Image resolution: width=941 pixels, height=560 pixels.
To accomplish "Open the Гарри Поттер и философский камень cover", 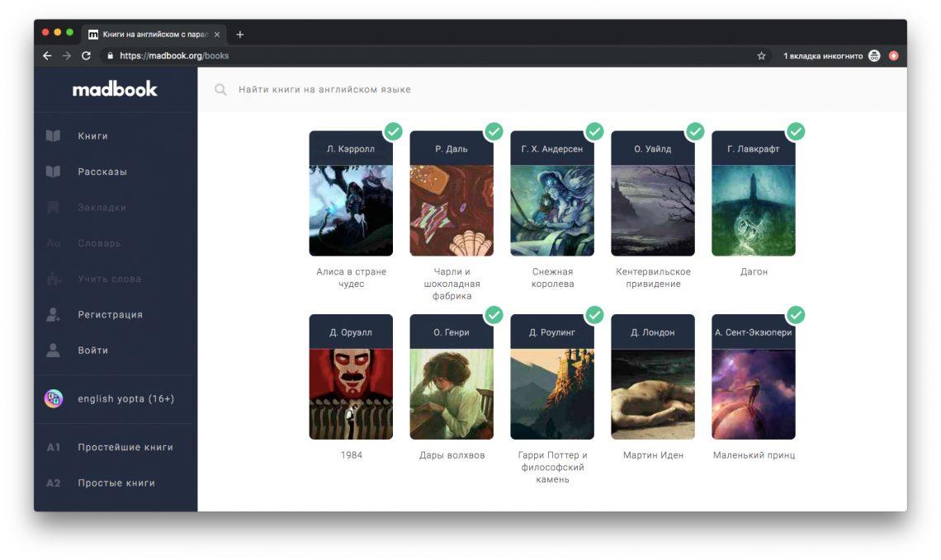I will coord(553,394).
